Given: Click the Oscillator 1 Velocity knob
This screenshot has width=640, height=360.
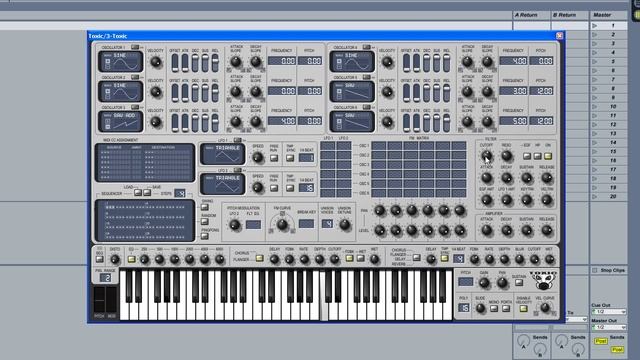Looking at the screenshot, I should pyautogui.click(x=156, y=62).
